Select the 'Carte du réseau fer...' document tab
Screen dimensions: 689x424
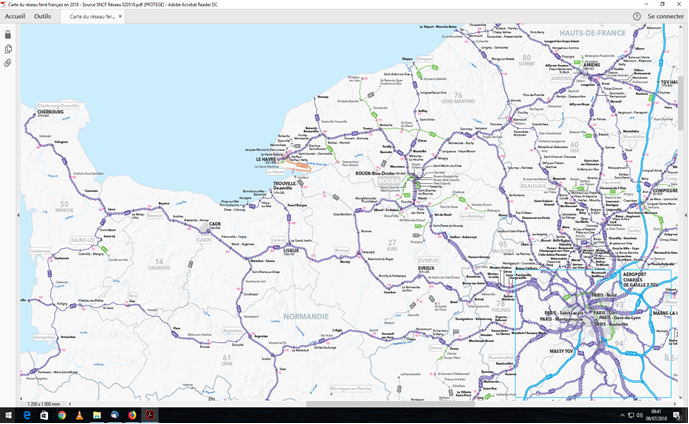(92, 17)
